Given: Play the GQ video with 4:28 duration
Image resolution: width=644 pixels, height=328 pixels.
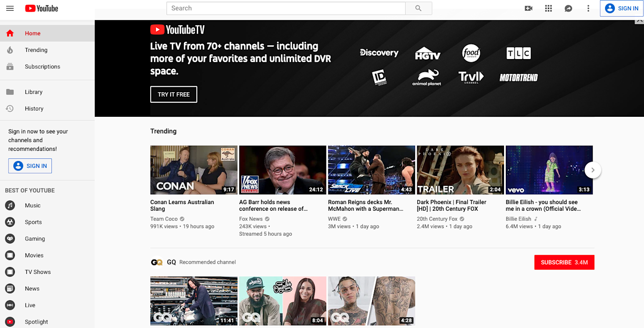Looking at the screenshot, I should click(x=372, y=301).
